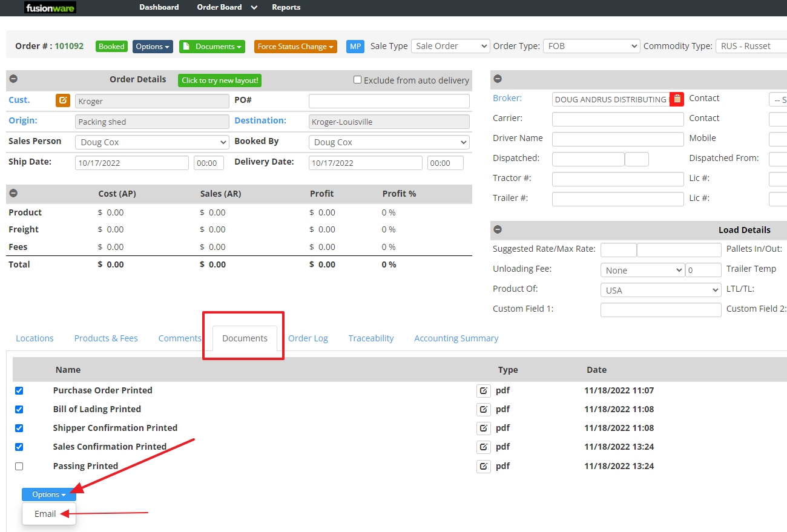
Task: Click the fusionware logo
Action: [50, 7]
